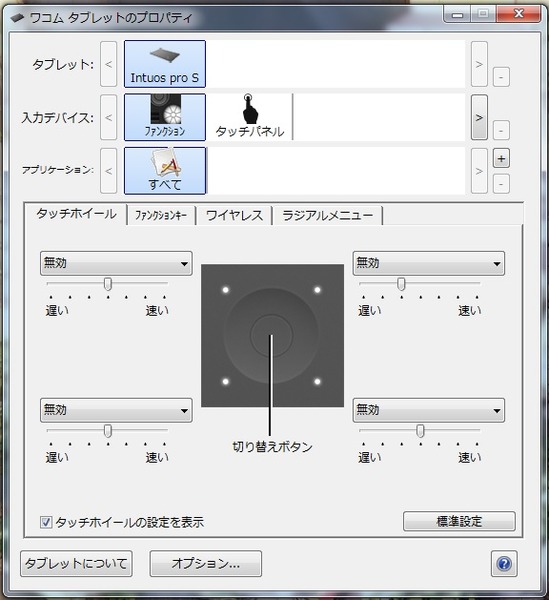Select the Intuos pro S tablet icon
549x600 pixels.
click(x=165, y=64)
